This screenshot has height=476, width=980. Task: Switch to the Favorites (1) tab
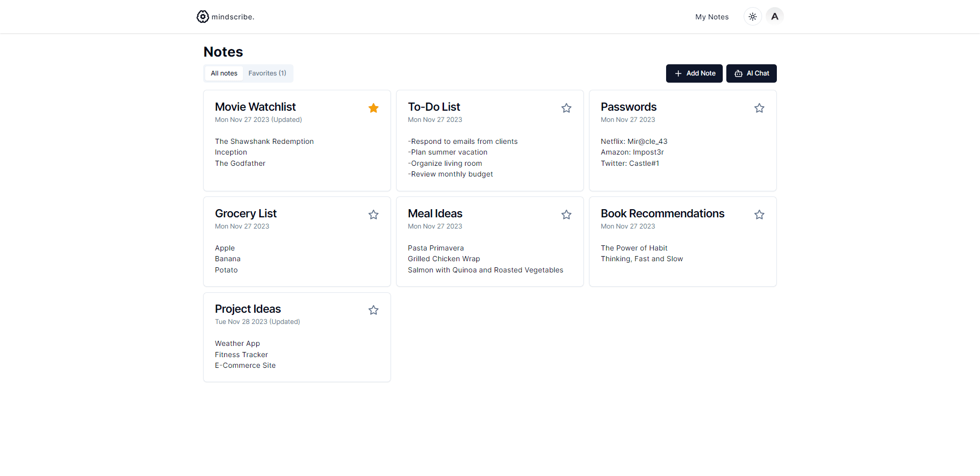coord(267,73)
